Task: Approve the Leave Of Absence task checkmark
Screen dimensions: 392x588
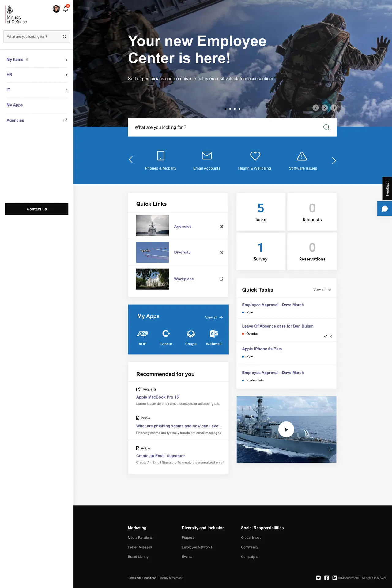Action: [326, 336]
